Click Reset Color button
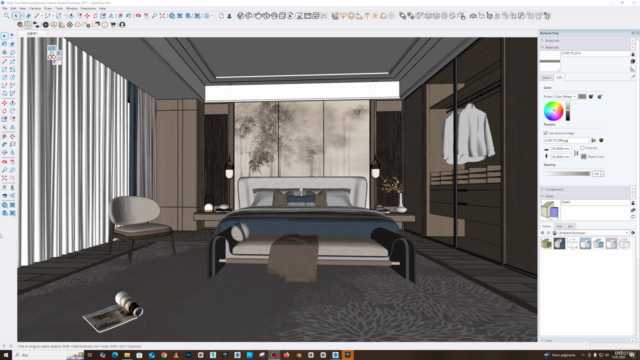Screen dimensions: 640x360 pos(592,157)
